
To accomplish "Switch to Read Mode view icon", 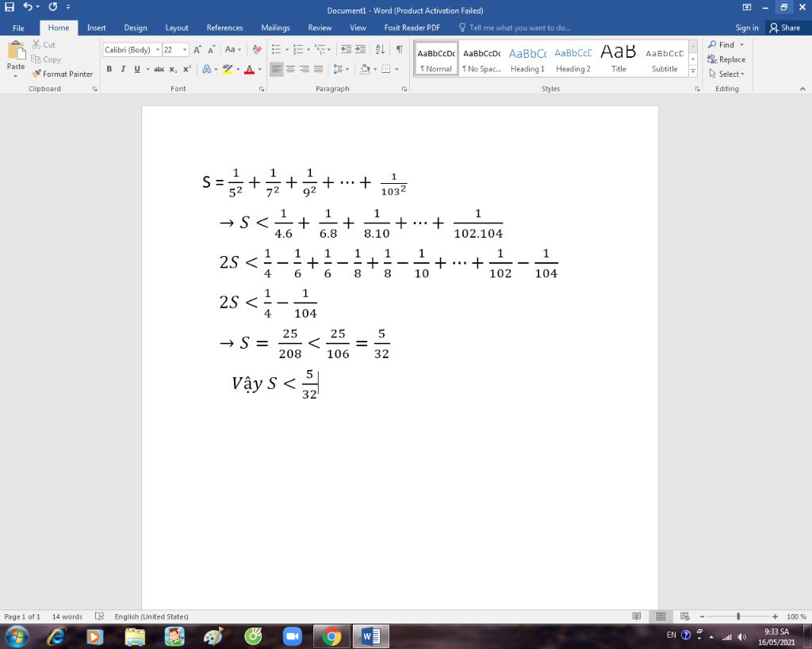I will click(637, 617).
